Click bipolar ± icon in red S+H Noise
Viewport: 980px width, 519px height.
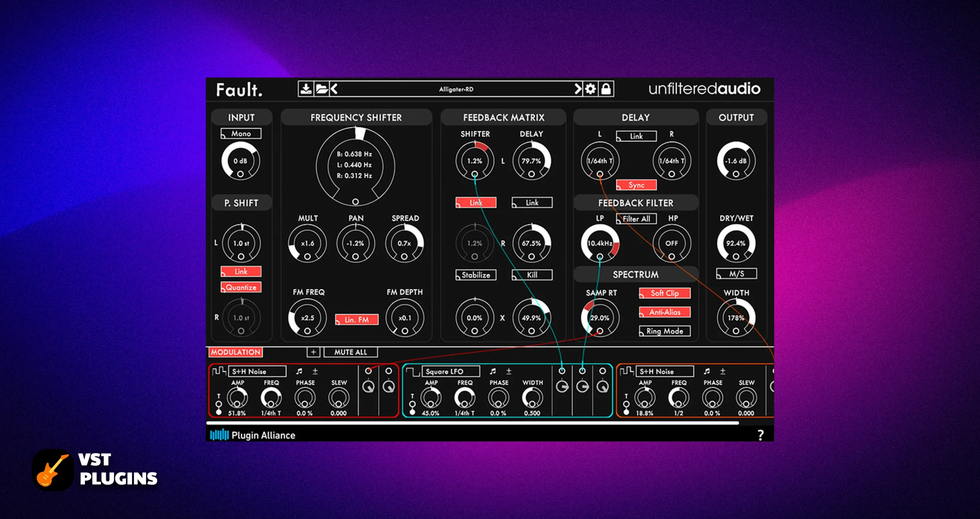[315, 371]
